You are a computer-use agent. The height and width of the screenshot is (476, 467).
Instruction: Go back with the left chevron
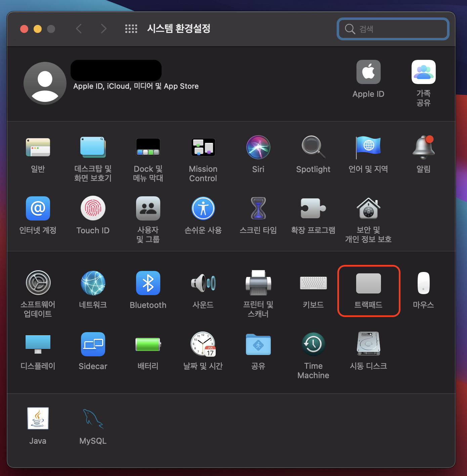click(79, 29)
